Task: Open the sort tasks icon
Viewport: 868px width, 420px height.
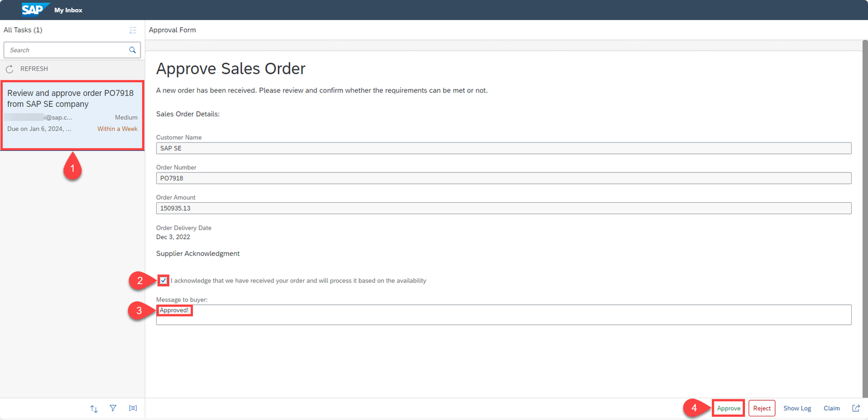Action: pos(94,409)
